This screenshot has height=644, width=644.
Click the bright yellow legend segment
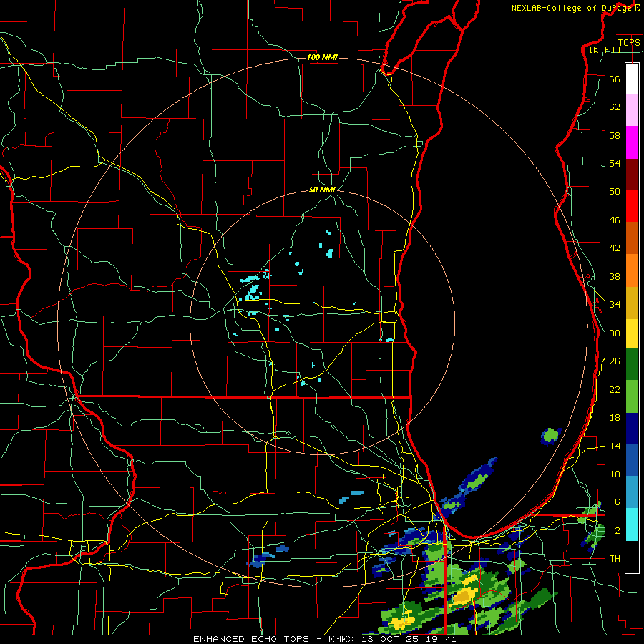point(632,333)
